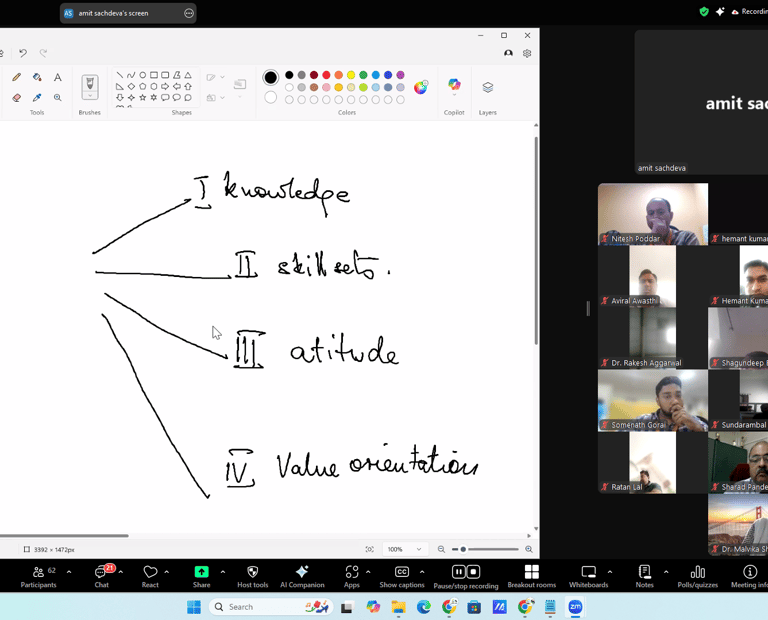Viewport: 768px width, 620px height.
Task: Toggle Show captions
Action: coord(402,576)
